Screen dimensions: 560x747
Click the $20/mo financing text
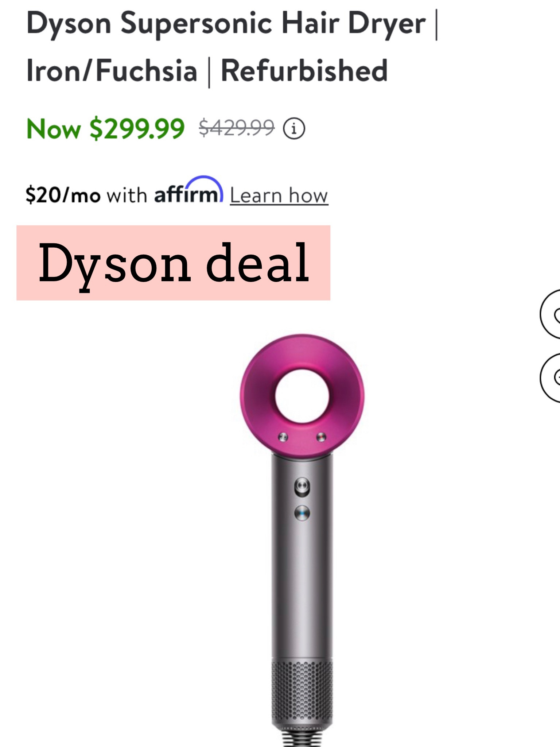[x=64, y=194]
